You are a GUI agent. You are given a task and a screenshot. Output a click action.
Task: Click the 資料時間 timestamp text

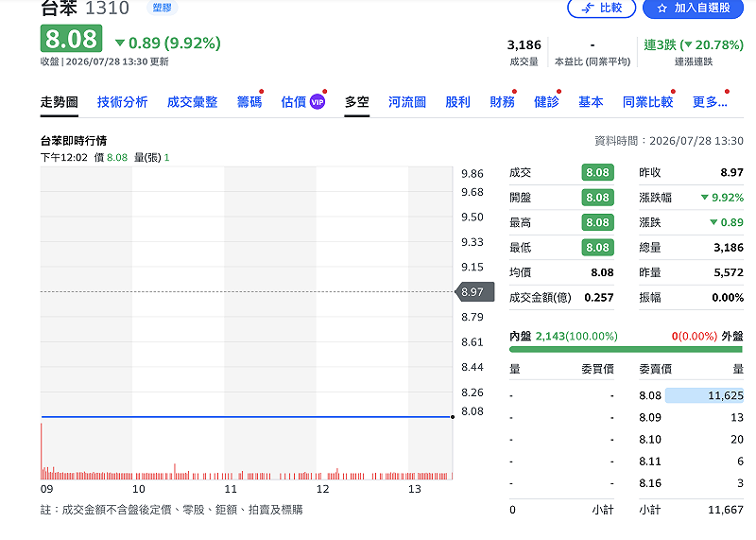click(669, 141)
